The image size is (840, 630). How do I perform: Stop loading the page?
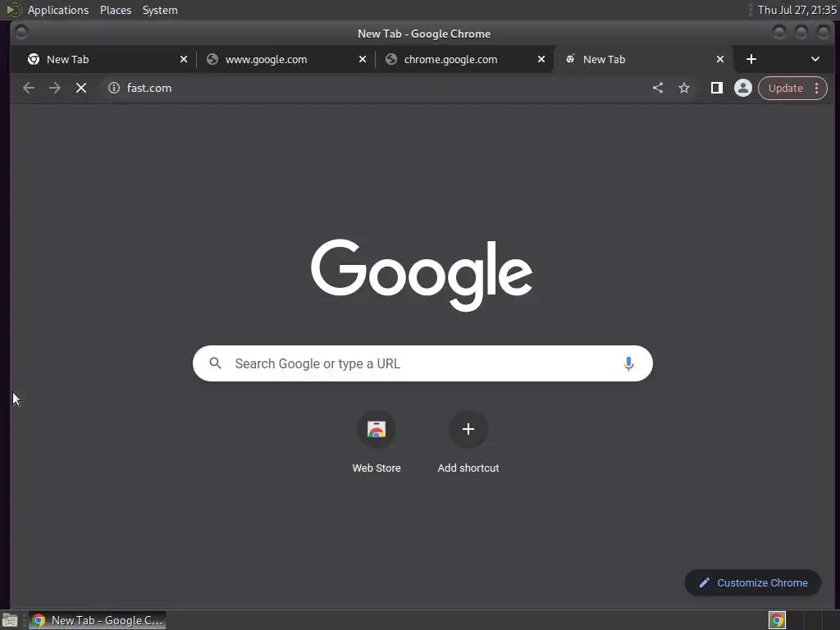point(81,88)
